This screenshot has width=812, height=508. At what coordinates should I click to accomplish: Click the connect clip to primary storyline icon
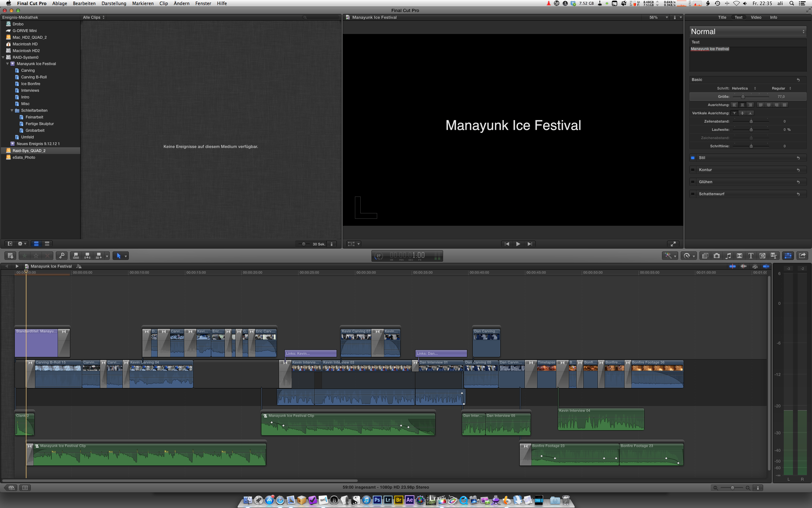[76, 256]
